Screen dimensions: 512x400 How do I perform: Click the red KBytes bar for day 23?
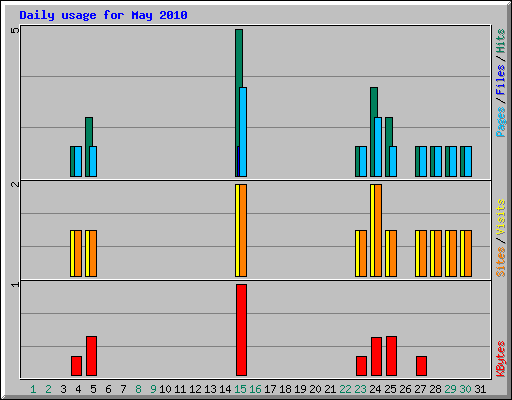click(x=361, y=366)
